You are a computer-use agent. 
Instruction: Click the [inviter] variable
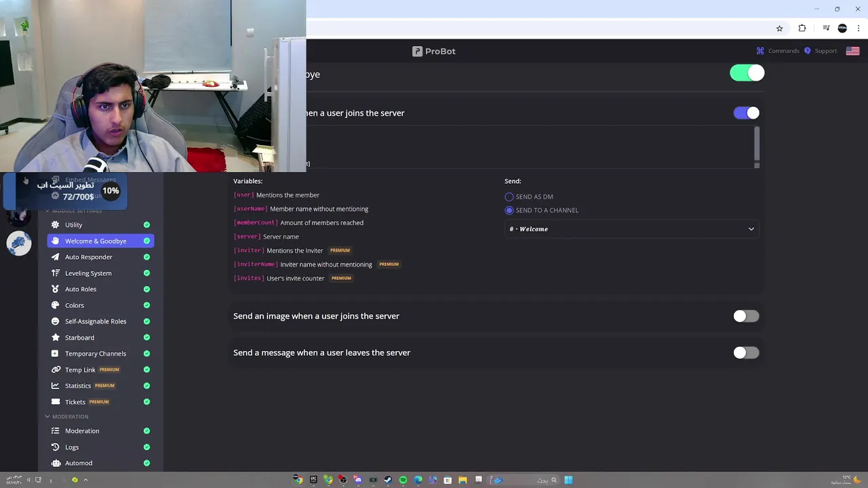[x=249, y=250]
